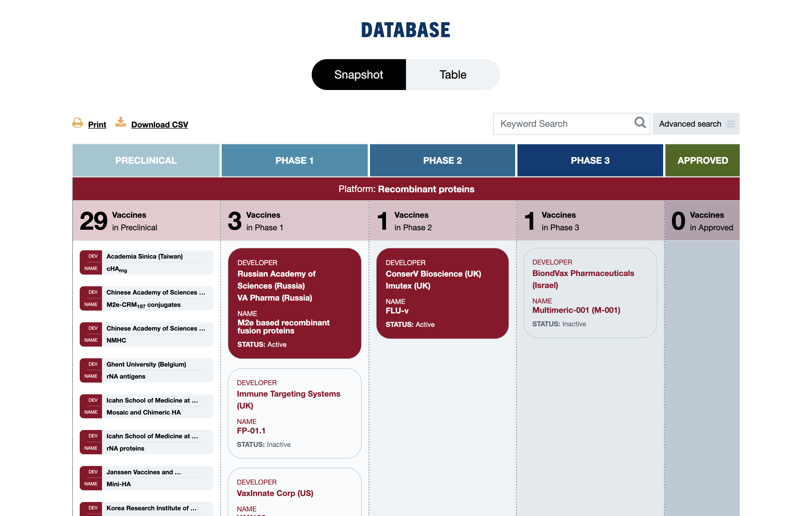Viewport: 812px width, 516px height.
Task: Click the printer icon beside Print
Action: (x=77, y=123)
